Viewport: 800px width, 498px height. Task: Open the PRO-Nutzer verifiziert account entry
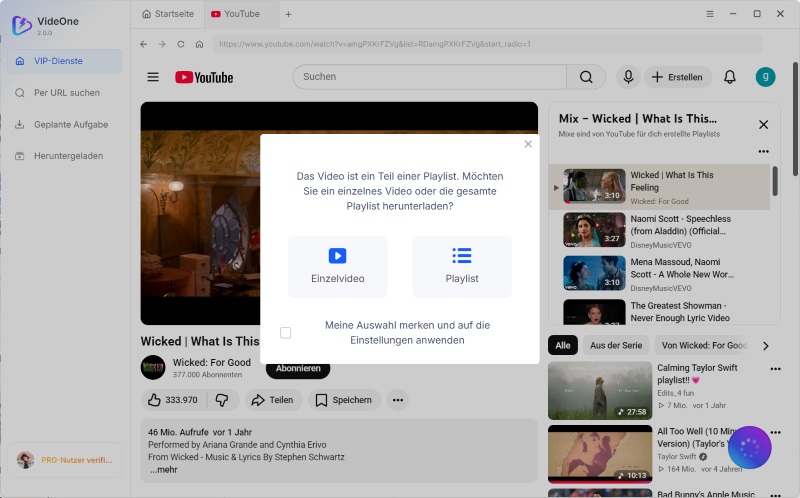[x=65, y=460]
